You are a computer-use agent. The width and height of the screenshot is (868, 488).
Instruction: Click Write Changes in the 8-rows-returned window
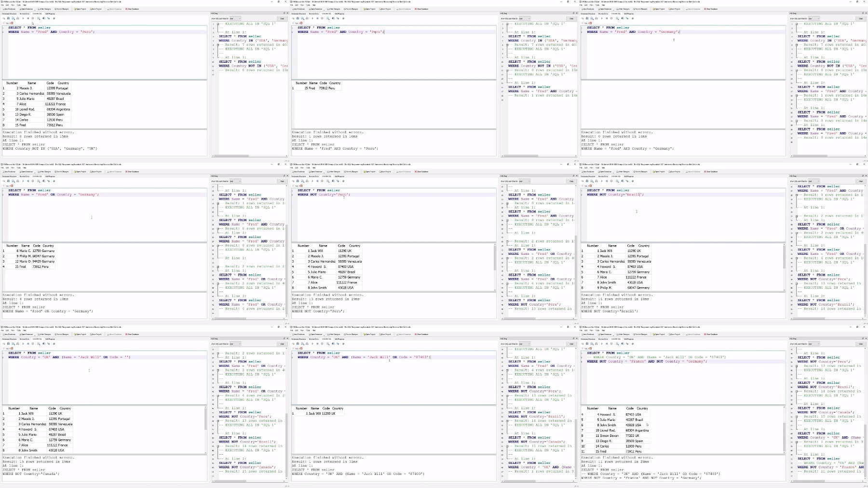44,9
